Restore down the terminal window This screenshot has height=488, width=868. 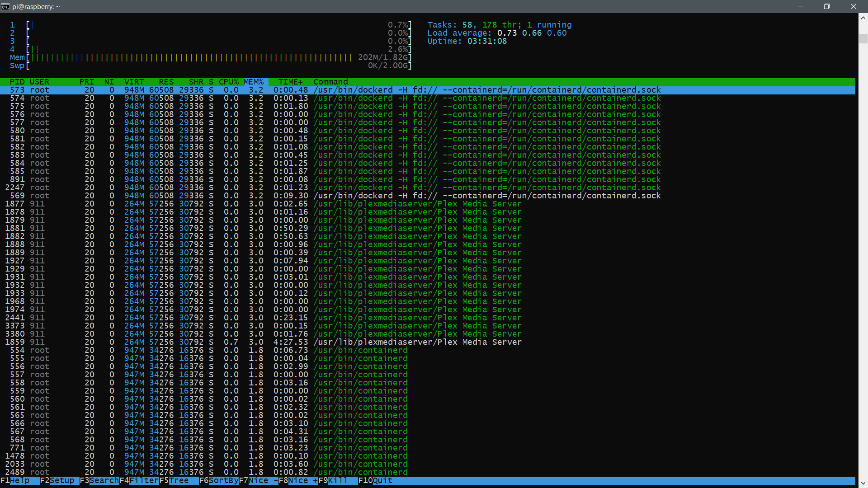pyautogui.click(x=827, y=6)
